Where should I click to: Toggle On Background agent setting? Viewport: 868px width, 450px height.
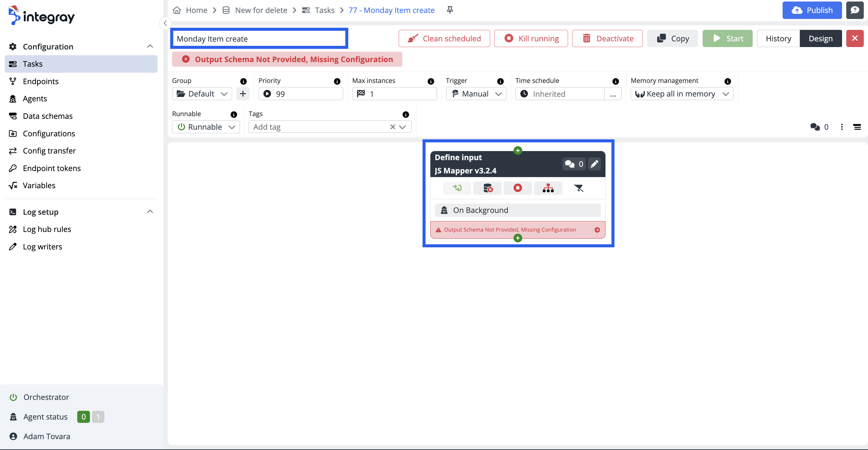pyautogui.click(x=518, y=210)
